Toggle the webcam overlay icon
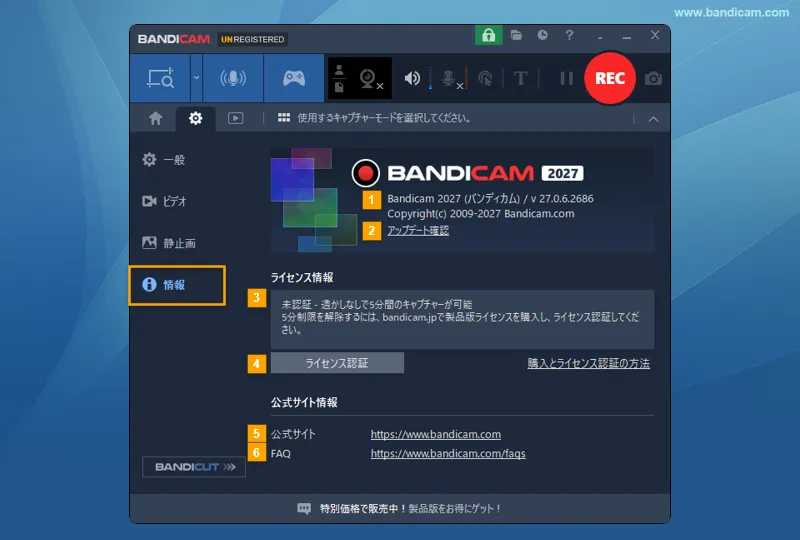The image size is (800, 540). coord(371,79)
